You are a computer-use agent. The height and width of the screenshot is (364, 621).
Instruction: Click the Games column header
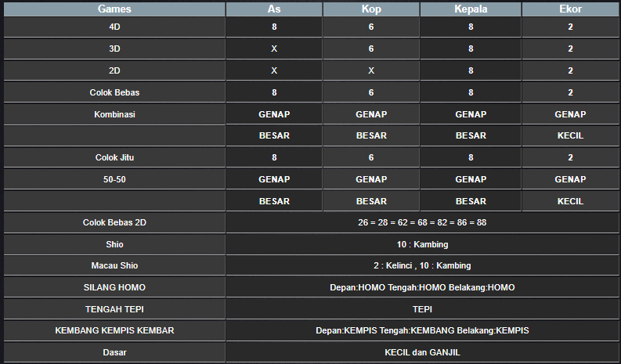pos(114,9)
